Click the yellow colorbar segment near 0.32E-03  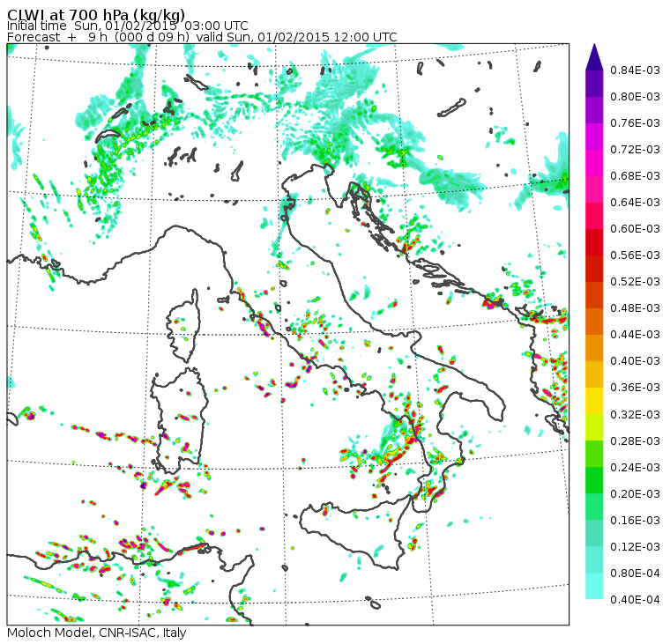click(x=594, y=401)
